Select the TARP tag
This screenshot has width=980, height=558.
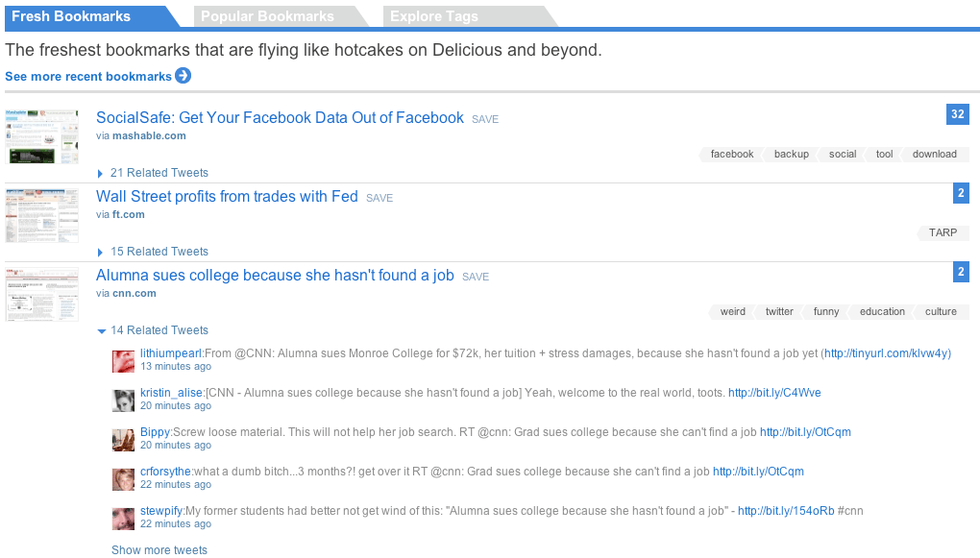[943, 233]
